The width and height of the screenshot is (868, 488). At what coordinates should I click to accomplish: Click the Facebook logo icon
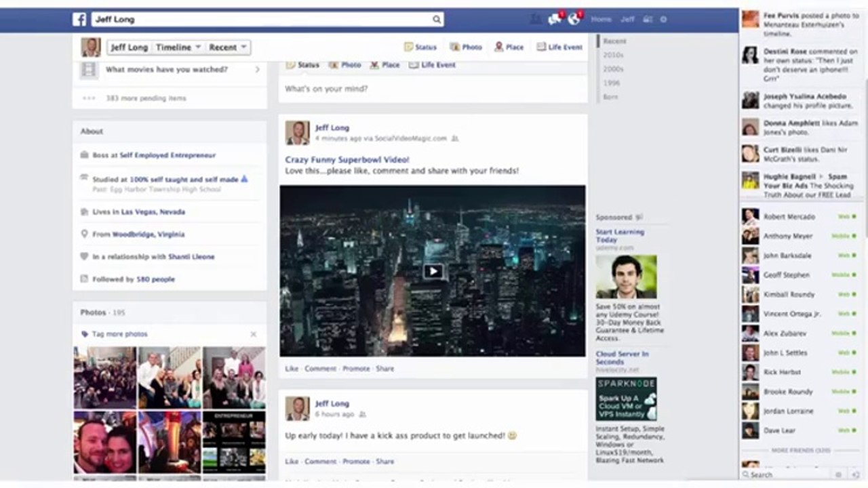click(x=79, y=20)
